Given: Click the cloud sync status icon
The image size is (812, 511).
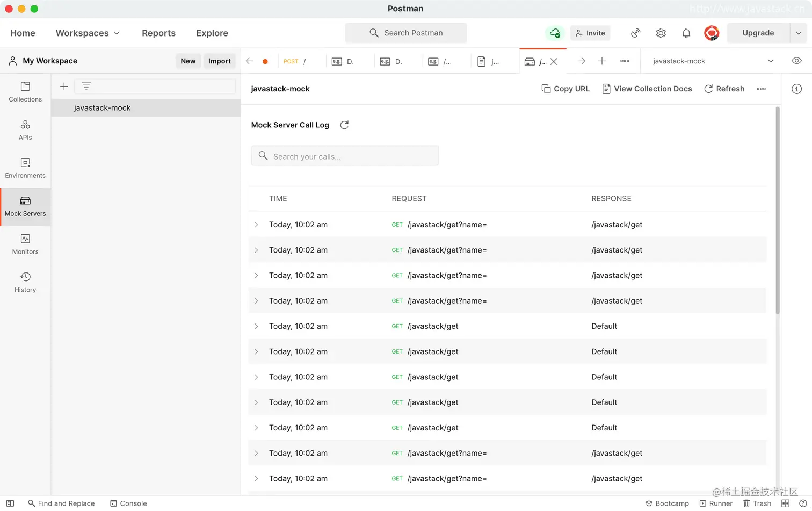Looking at the screenshot, I should pyautogui.click(x=555, y=33).
